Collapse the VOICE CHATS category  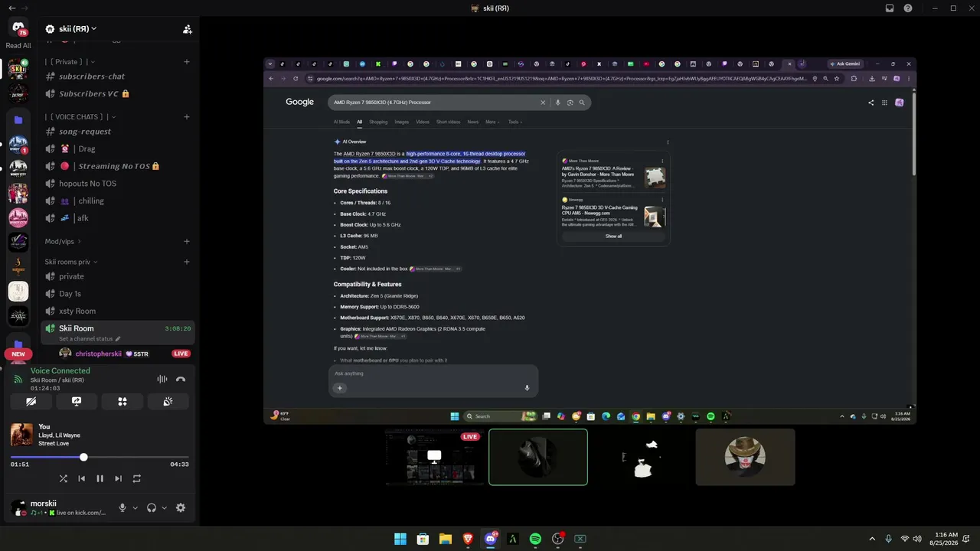(80, 117)
